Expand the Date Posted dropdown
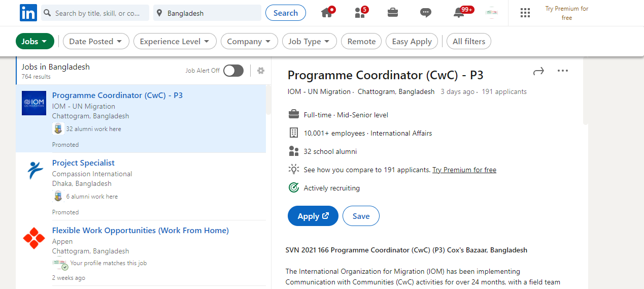Image resolution: width=644 pixels, height=289 pixels. coord(96,42)
